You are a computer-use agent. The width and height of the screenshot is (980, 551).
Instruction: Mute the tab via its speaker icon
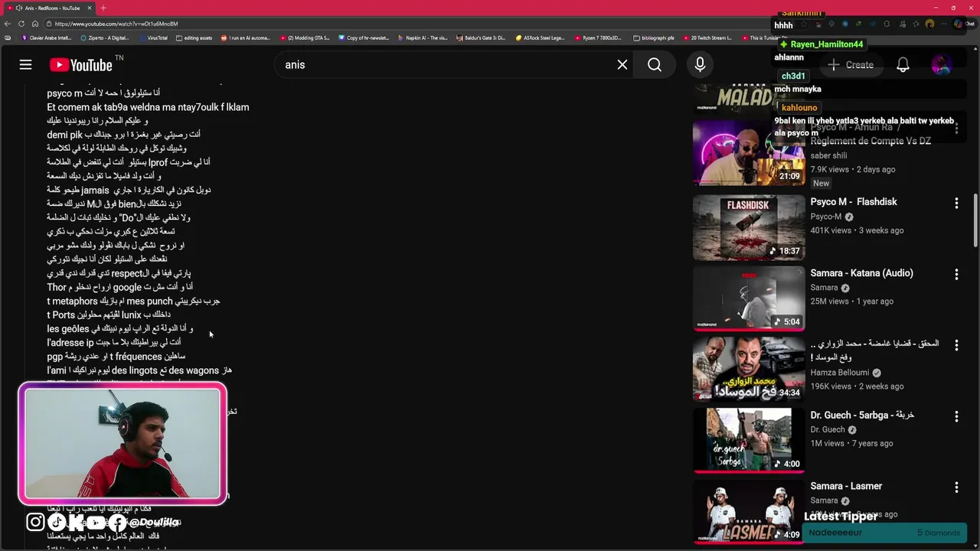tap(18, 8)
